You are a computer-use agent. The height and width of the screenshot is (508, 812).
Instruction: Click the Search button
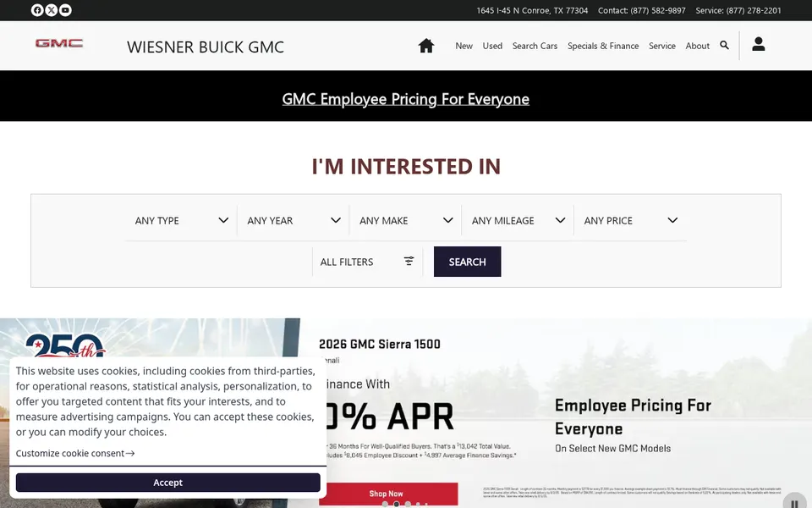click(467, 262)
